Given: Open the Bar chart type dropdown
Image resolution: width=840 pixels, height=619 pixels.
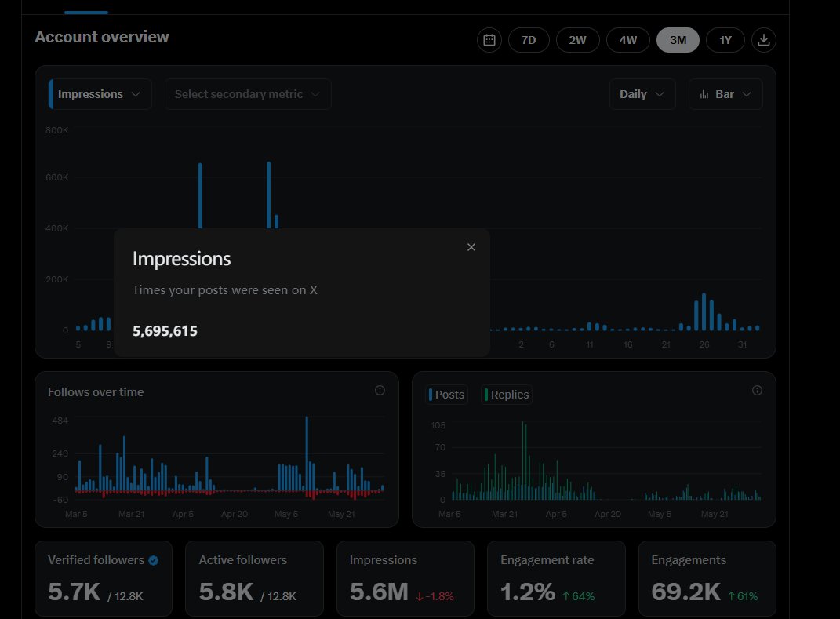Looking at the screenshot, I should [725, 94].
